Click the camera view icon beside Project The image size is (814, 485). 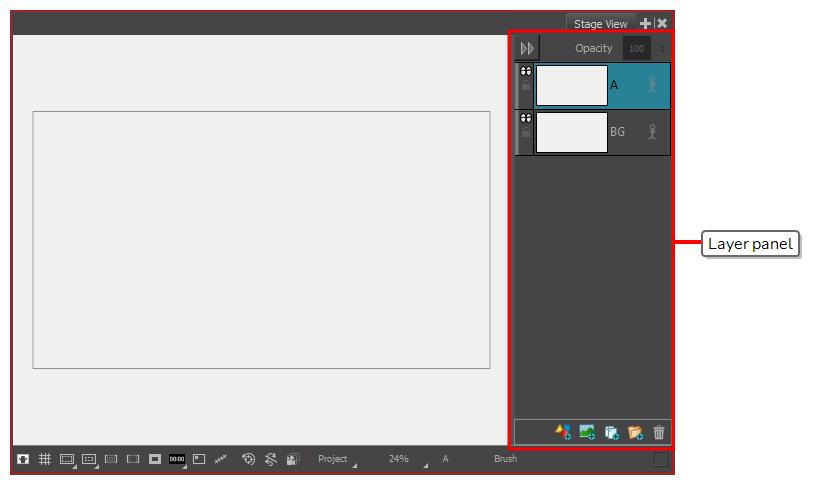293,459
